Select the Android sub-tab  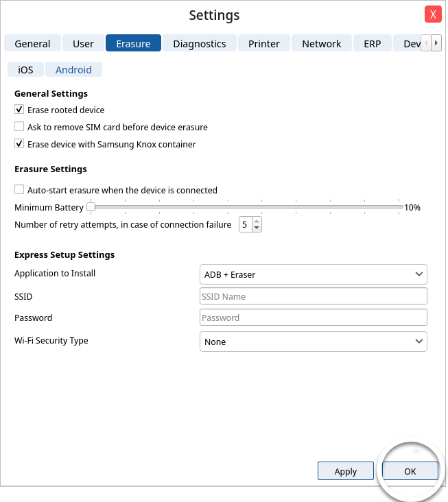point(73,69)
